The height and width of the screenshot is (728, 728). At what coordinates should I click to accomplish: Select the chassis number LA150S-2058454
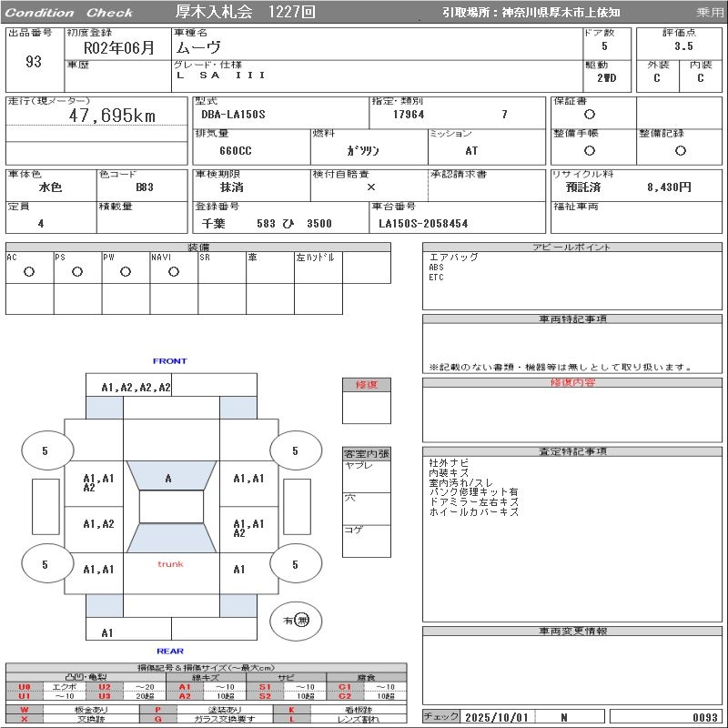[423, 223]
